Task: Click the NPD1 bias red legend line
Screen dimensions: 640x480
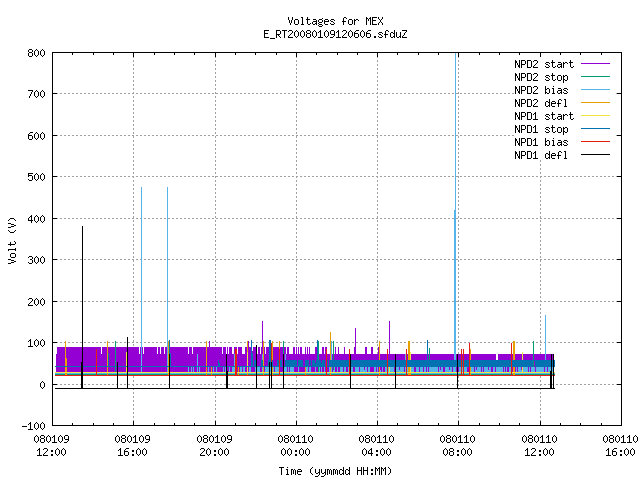Action: pos(595,142)
